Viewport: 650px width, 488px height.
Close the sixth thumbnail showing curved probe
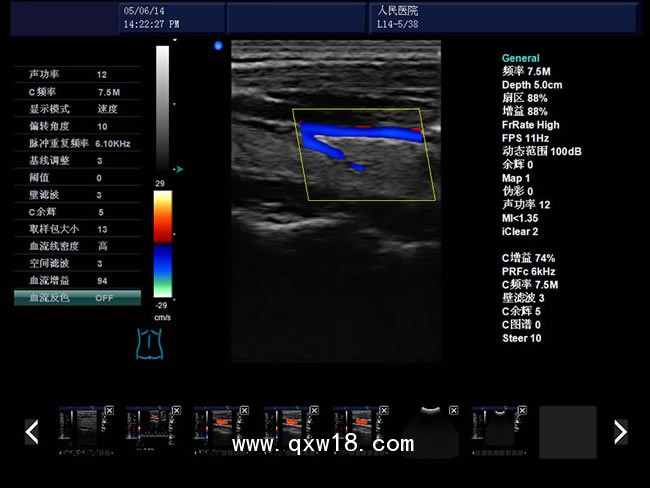[452, 410]
